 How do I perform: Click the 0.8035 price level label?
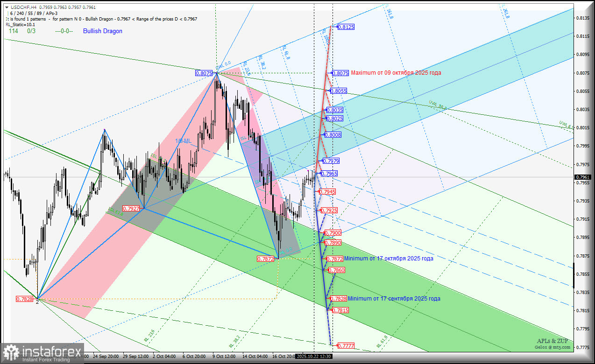[334, 110]
